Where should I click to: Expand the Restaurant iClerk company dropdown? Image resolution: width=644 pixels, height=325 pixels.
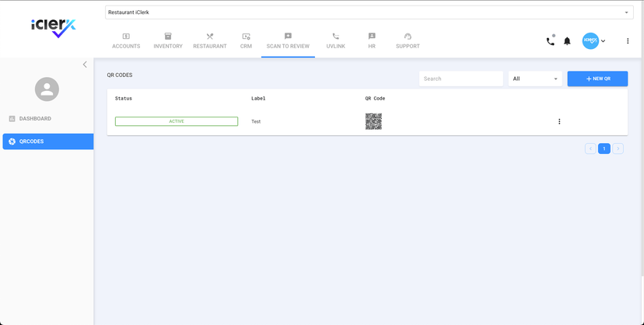point(369,12)
